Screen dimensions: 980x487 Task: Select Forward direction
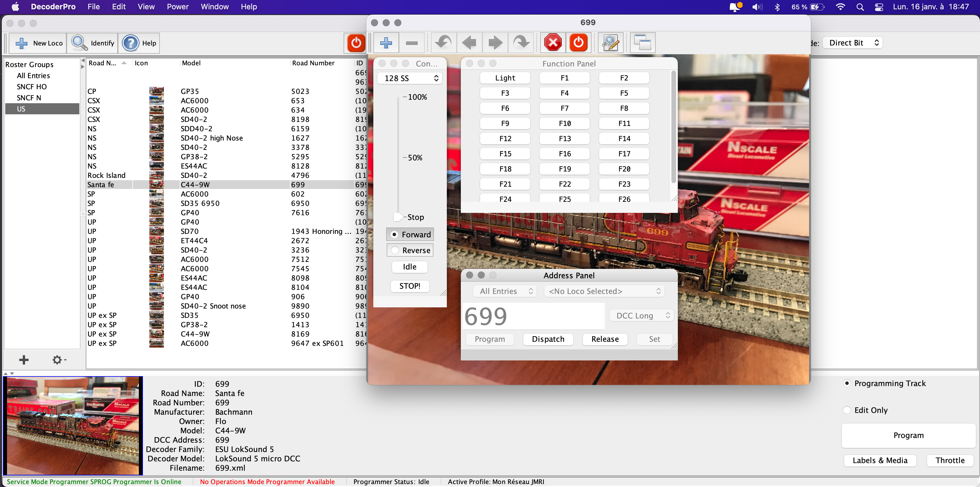(x=410, y=234)
